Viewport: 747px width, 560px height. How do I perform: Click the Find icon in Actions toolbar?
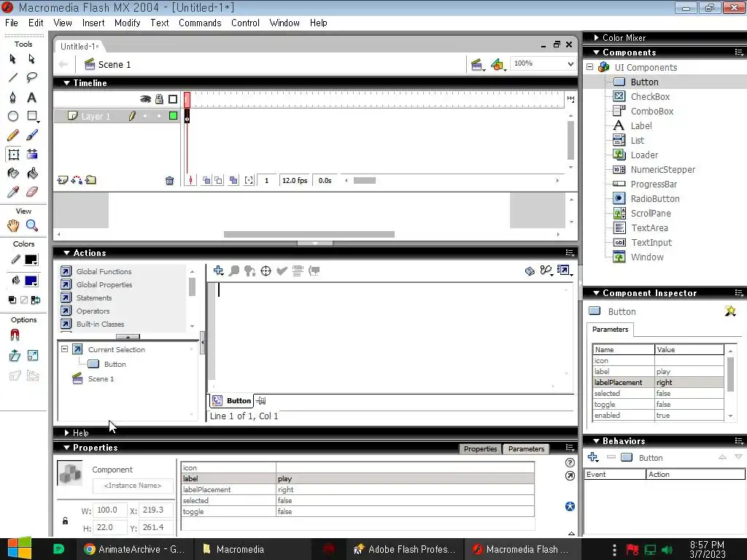coord(234,271)
